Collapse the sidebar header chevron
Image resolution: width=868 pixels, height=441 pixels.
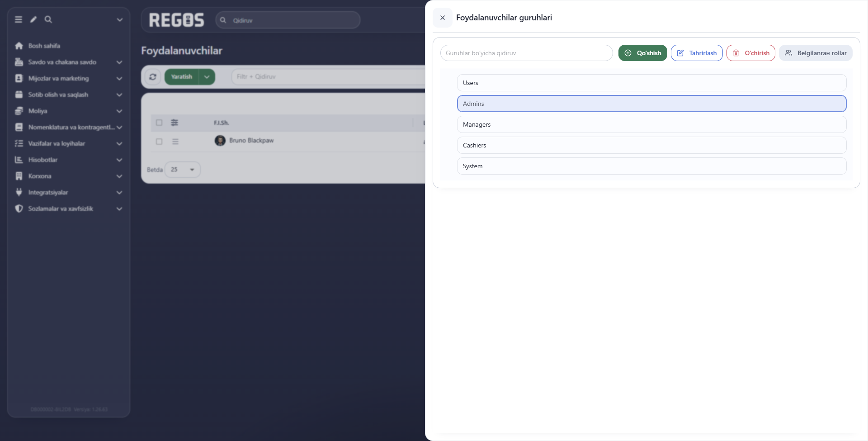point(120,20)
